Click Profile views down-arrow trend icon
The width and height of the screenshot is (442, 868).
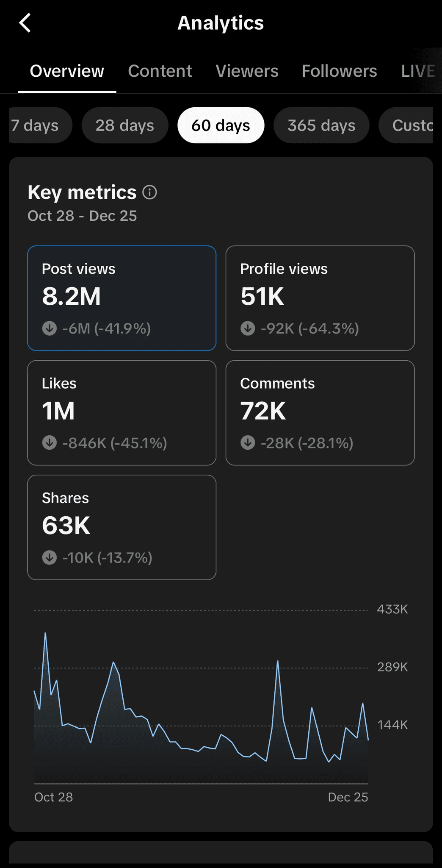point(248,328)
